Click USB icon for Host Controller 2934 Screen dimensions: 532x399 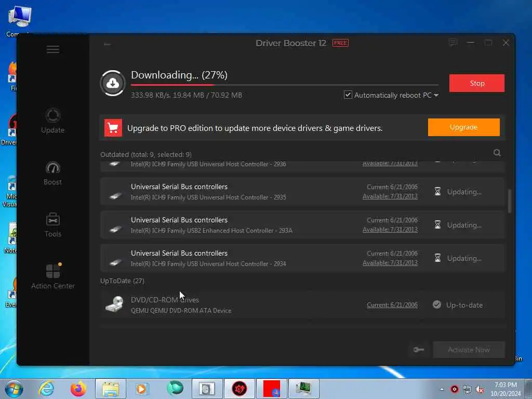(x=115, y=262)
